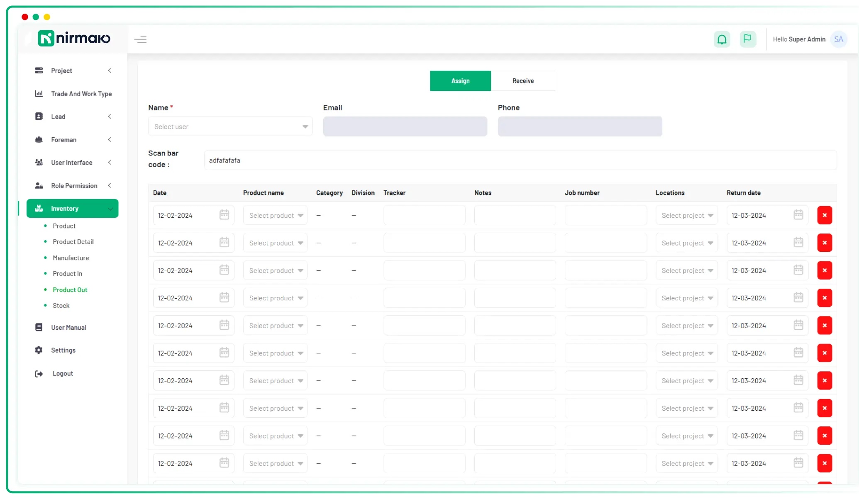The image size is (859, 504).
Task: Click the Logout icon
Action: tap(39, 373)
